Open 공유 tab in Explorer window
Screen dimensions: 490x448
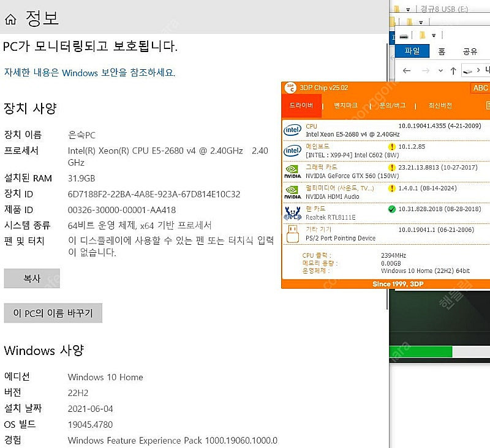coord(470,51)
